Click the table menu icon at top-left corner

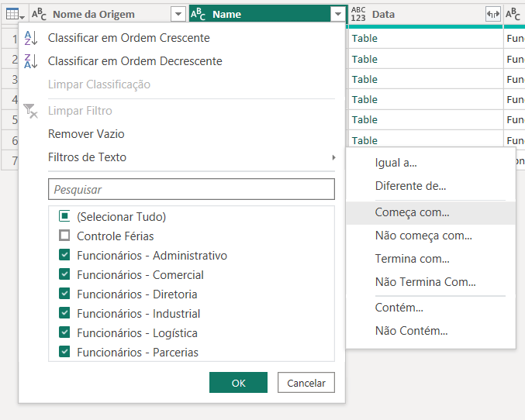click(15, 15)
